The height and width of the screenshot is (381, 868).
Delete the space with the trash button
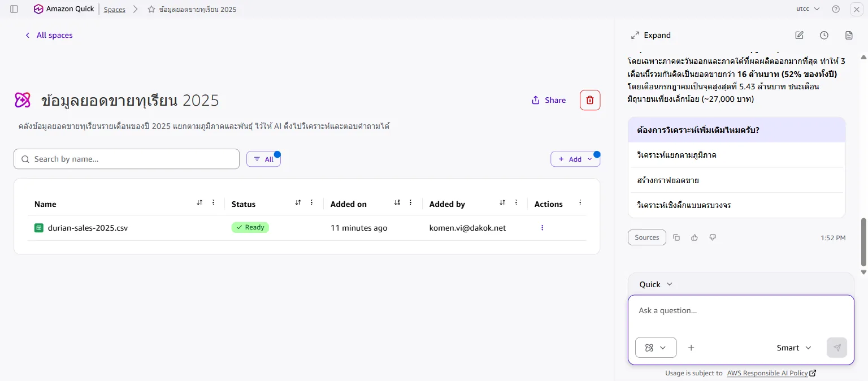[590, 100]
